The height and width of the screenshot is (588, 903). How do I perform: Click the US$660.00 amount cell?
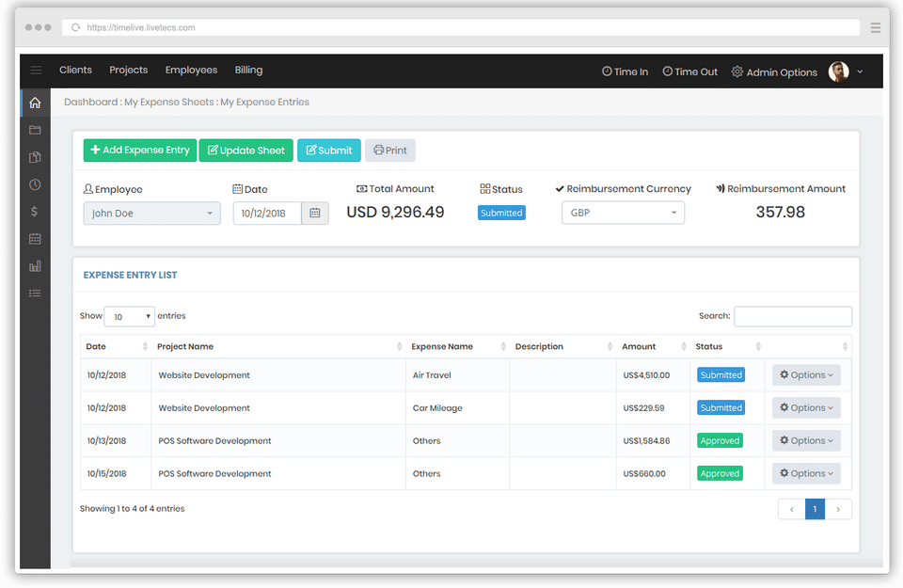tap(644, 473)
